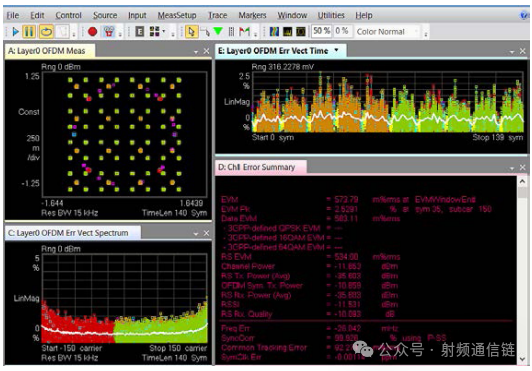Select the D: Ch1 Error Summary tab
The height and width of the screenshot is (371, 532).
pyautogui.click(x=261, y=167)
